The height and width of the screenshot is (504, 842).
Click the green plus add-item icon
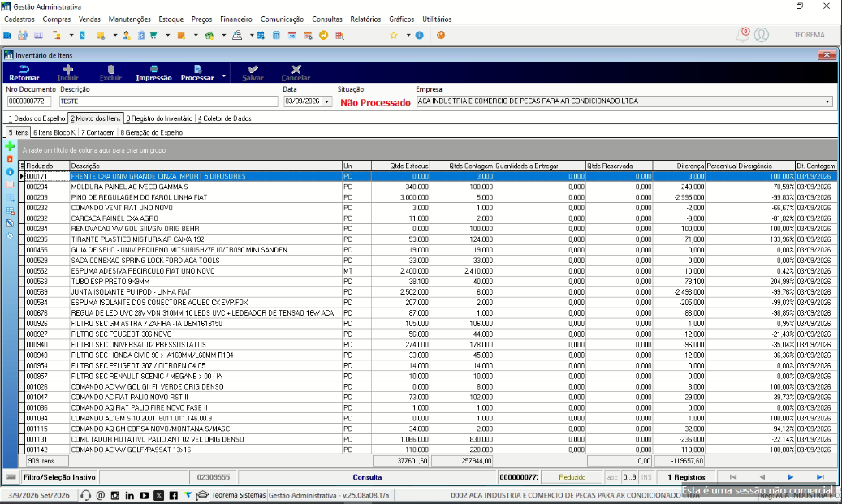[10, 146]
